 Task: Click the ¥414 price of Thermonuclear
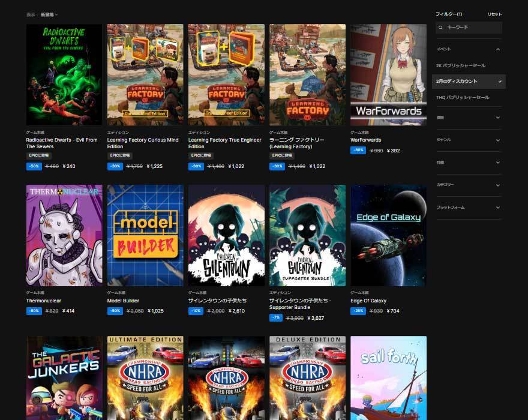pos(68,311)
